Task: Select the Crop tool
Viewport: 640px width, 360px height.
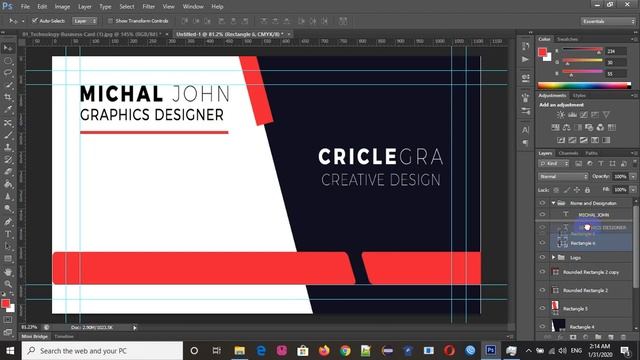Action: [8, 97]
